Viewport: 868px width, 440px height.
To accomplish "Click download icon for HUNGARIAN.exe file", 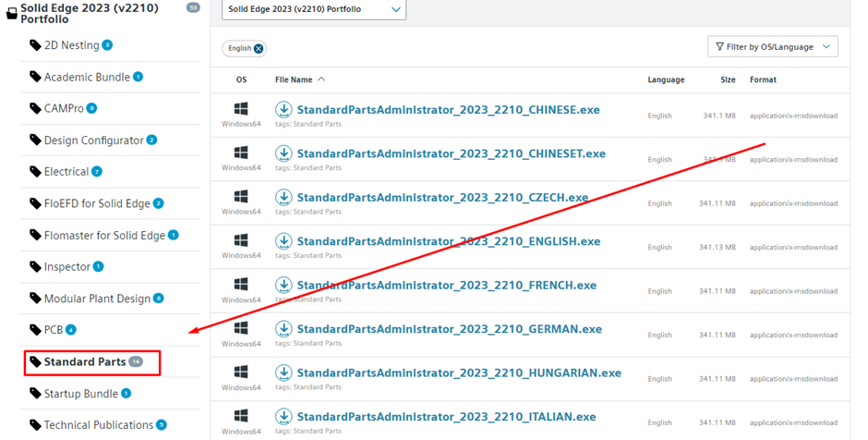I will coord(283,373).
